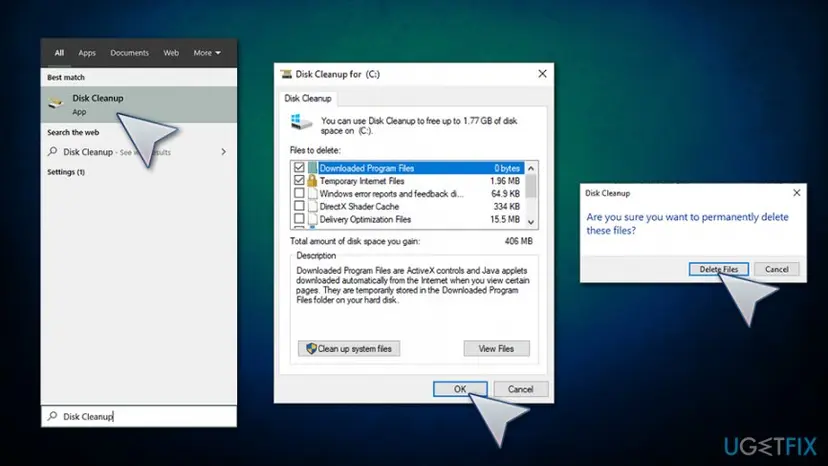Click the 406 MB total space value

pyautogui.click(x=518, y=241)
